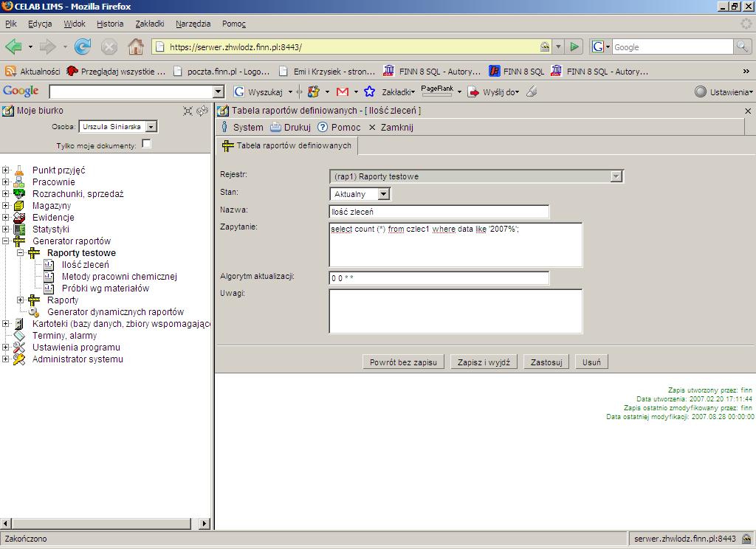Click the Wyślij do toolbar item

[x=495, y=91]
